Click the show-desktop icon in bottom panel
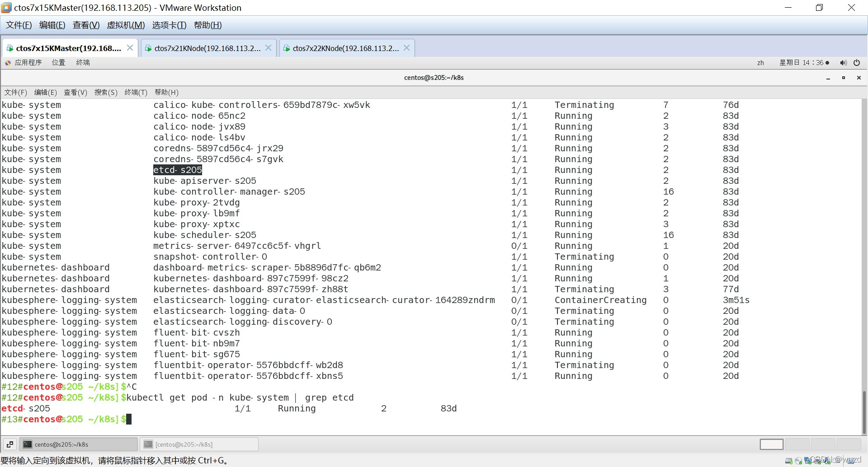The image size is (868, 467). [10, 444]
